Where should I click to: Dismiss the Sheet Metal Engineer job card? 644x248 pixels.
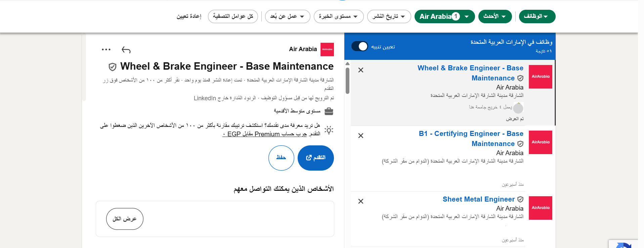pos(361,201)
